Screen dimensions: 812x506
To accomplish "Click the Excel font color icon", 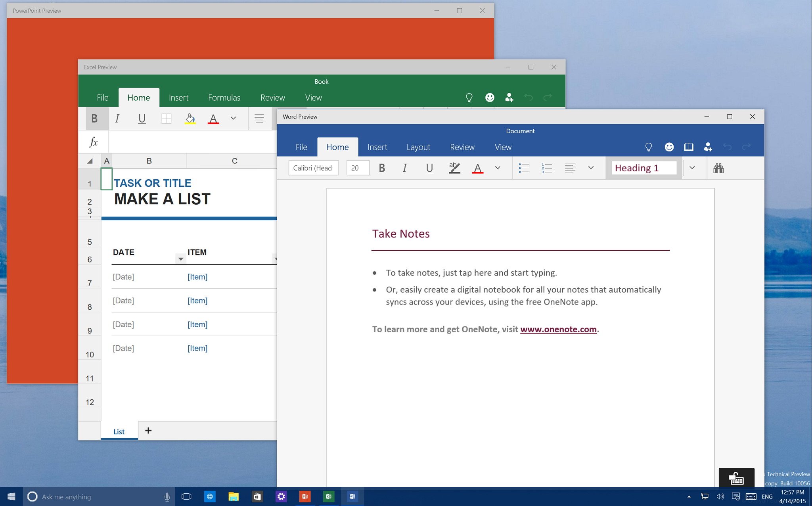I will [x=213, y=119].
